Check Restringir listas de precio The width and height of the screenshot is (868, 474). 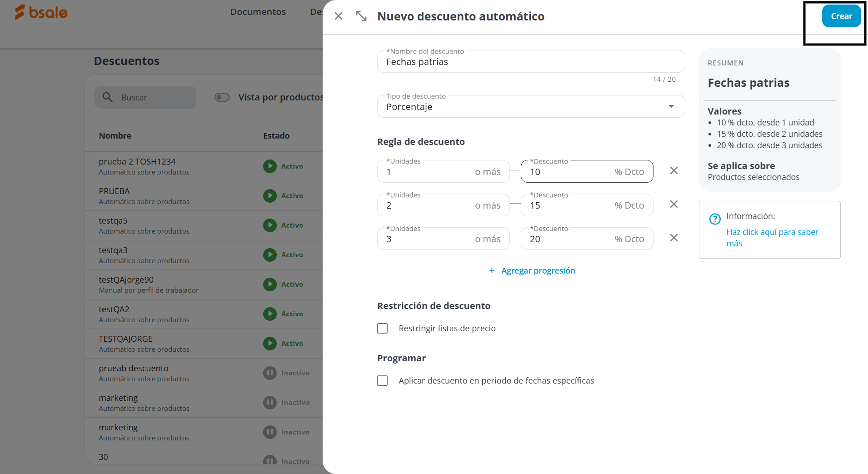tap(383, 329)
